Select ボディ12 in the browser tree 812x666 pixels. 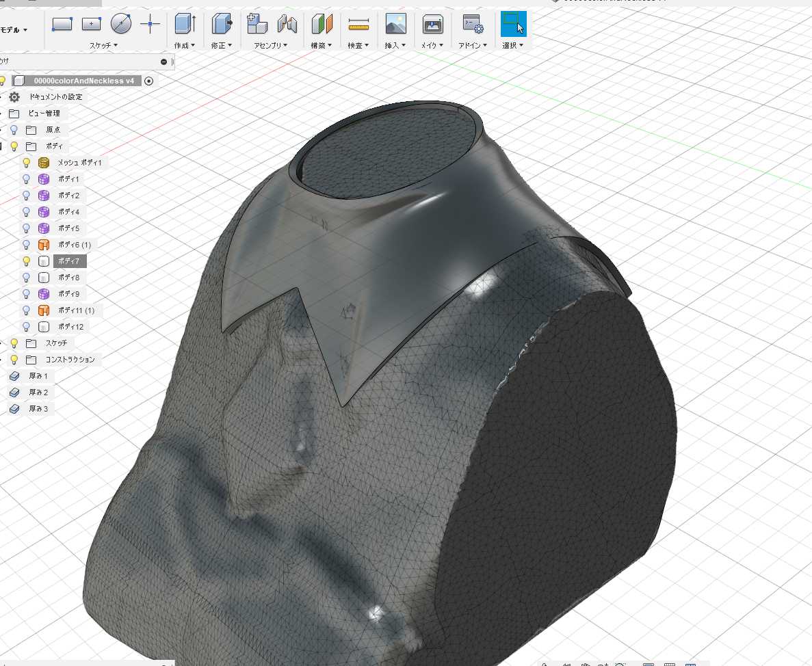(x=70, y=327)
